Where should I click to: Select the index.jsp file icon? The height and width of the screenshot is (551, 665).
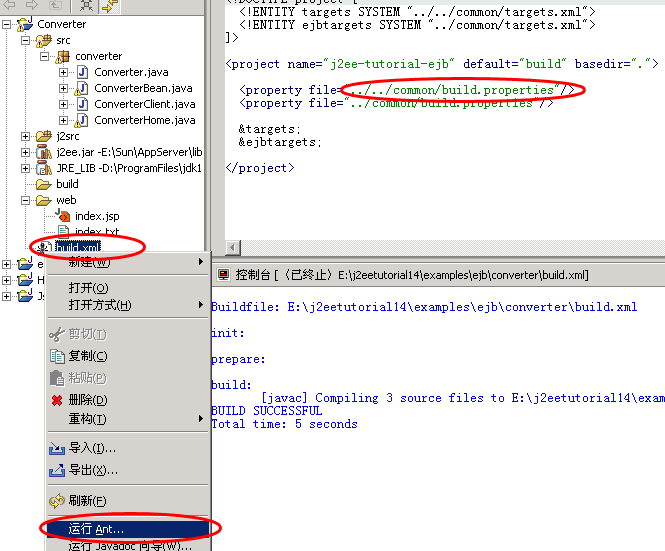63,215
